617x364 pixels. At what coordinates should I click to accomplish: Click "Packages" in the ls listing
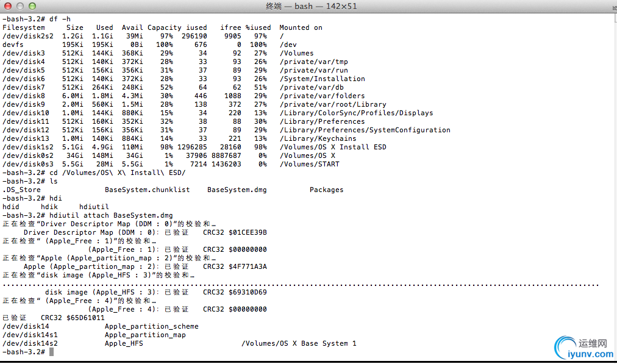pyautogui.click(x=326, y=190)
